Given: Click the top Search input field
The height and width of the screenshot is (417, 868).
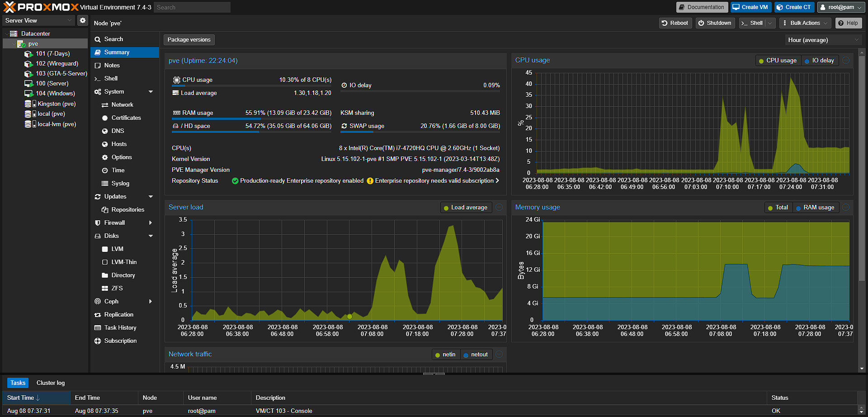Looking at the screenshot, I should coord(192,7).
